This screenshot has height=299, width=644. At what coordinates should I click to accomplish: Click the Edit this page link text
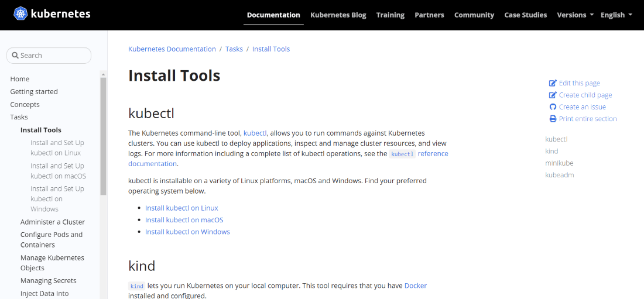[x=580, y=83]
